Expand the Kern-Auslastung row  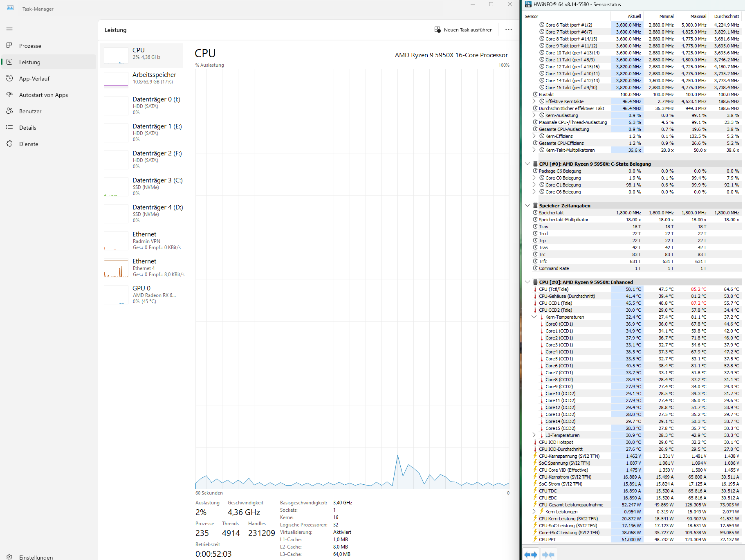(x=534, y=115)
